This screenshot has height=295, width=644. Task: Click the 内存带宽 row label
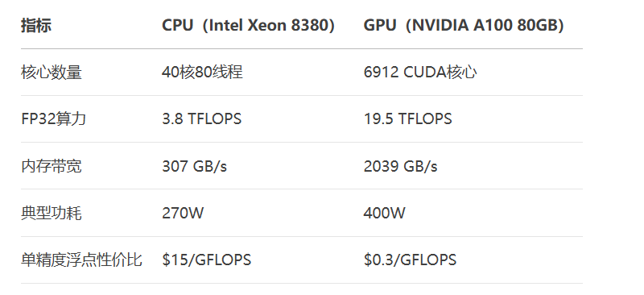pyautogui.click(x=52, y=166)
